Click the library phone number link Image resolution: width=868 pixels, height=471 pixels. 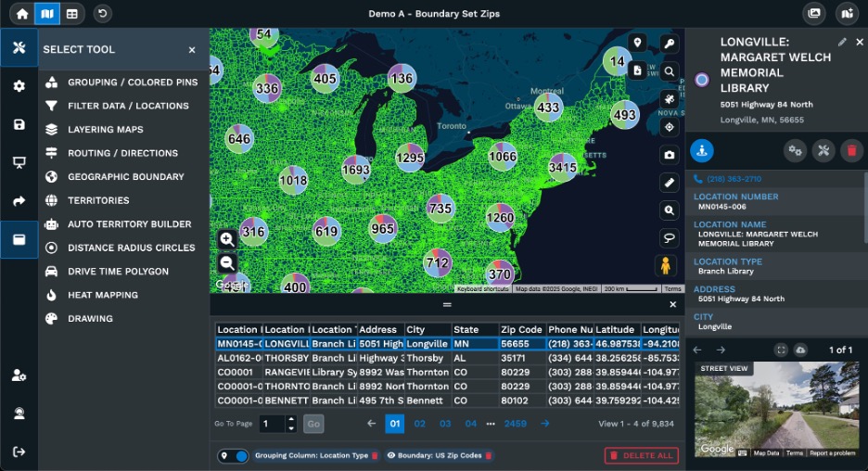click(727, 179)
